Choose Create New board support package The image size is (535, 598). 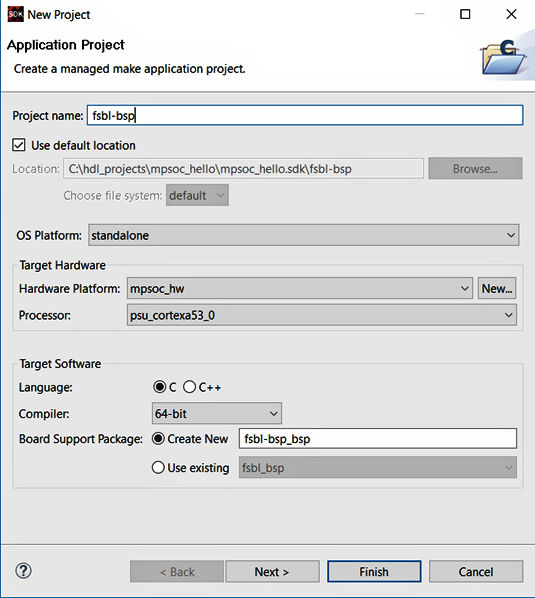(158, 439)
